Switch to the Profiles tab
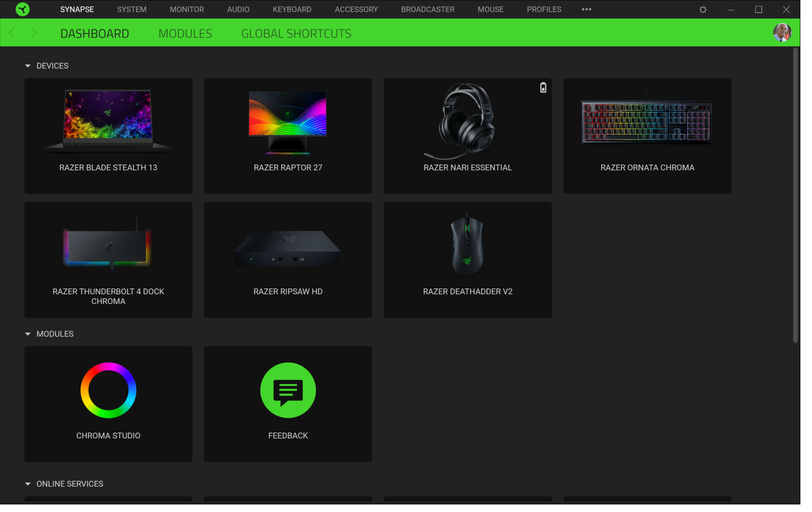 coord(544,10)
